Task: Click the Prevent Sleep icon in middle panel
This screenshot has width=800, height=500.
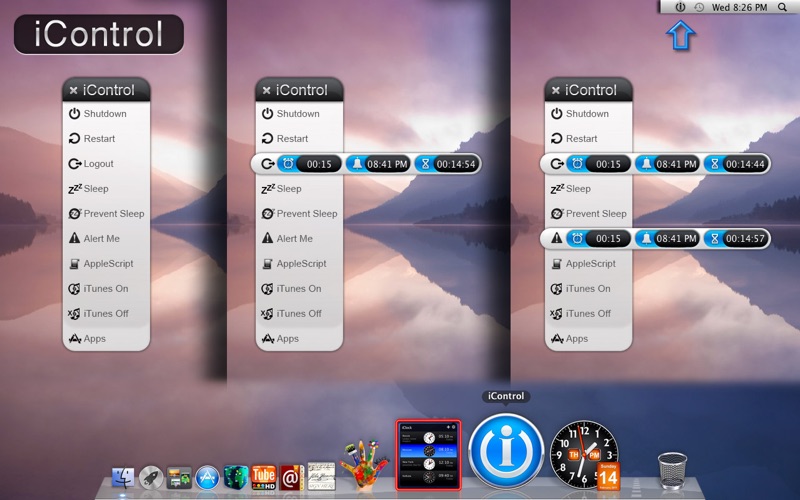Action: click(x=267, y=214)
